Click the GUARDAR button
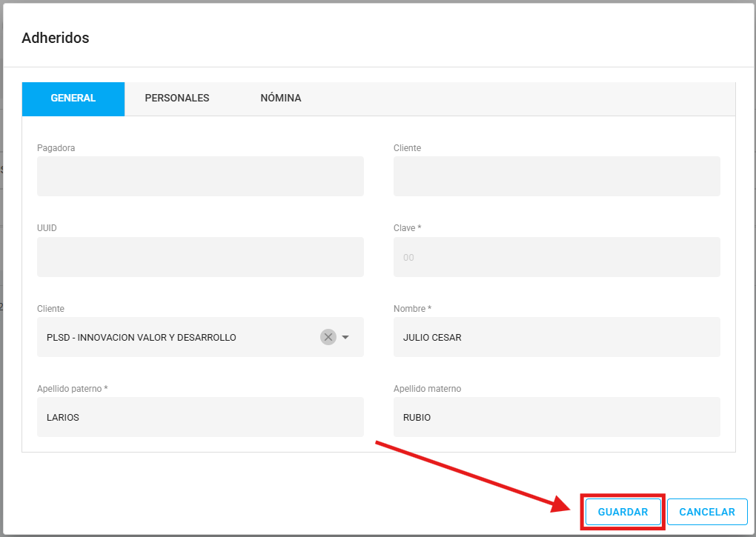 623,512
